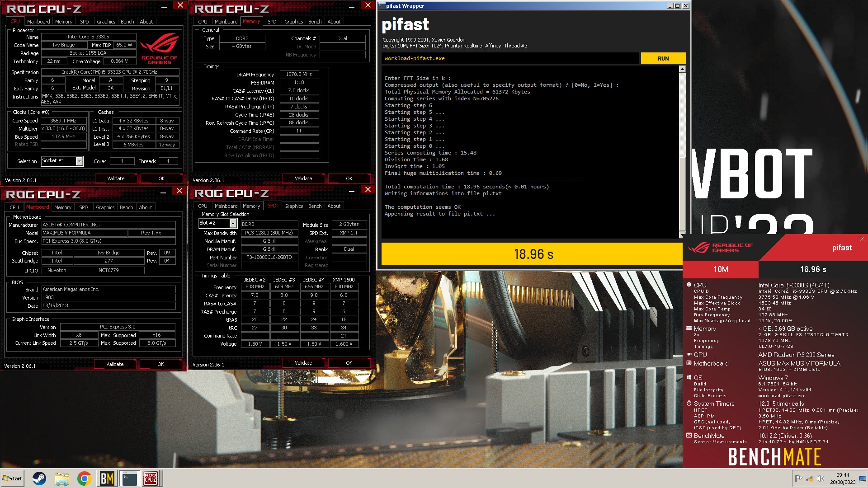Image resolution: width=868 pixels, height=488 pixels.
Task: Click the motherboard Model field MAXIMUS V FORMULA
Action: tap(84, 233)
